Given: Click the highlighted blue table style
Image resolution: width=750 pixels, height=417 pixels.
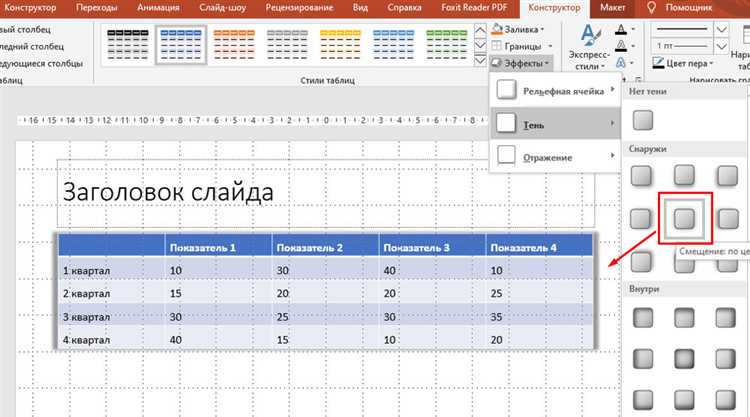Looking at the screenshot, I should [x=181, y=45].
